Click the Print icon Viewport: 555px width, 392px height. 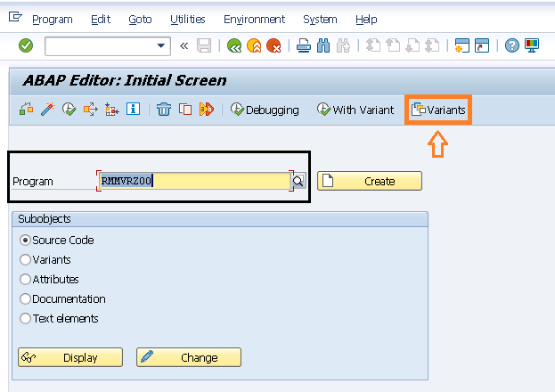click(304, 45)
